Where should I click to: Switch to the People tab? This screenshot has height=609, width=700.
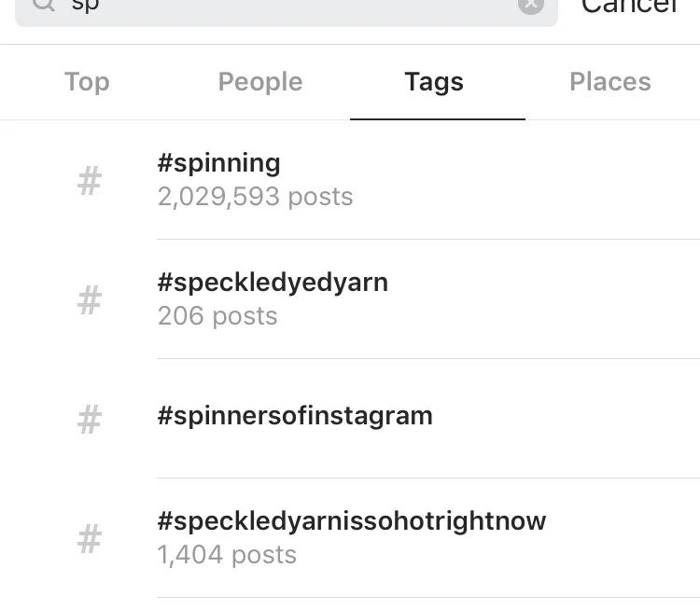pos(260,82)
